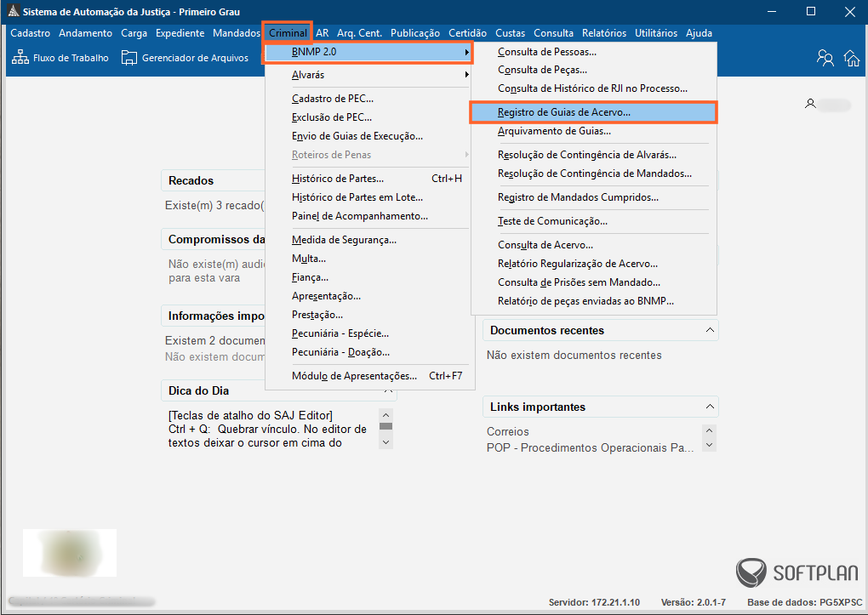868x615 pixels.
Task: Open the Custas menu
Action: (x=510, y=33)
